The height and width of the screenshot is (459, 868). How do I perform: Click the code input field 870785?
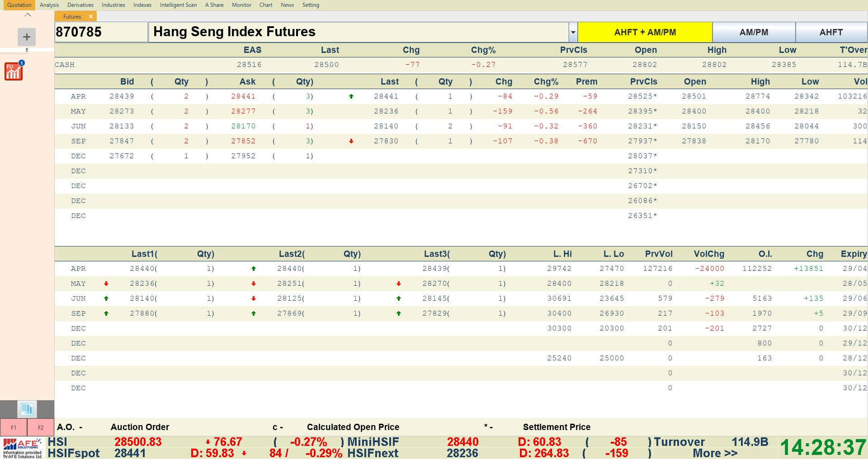click(101, 32)
